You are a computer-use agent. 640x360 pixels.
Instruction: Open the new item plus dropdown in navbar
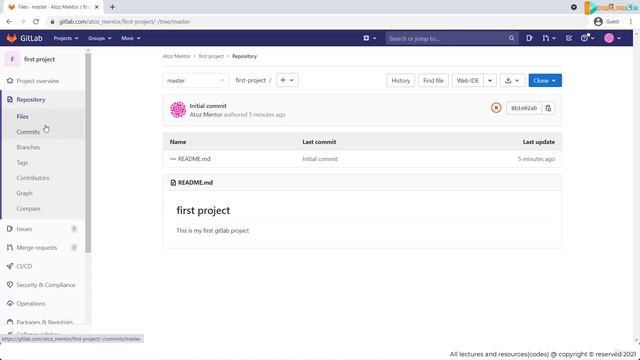click(x=370, y=38)
